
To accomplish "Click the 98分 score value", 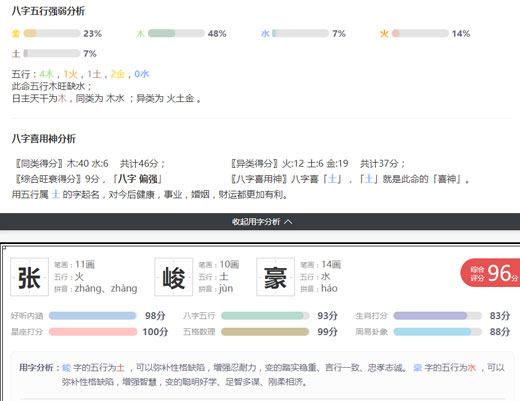I will click(155, 316).
